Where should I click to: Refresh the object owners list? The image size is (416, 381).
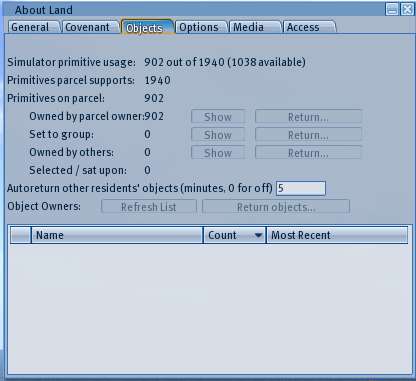tap(149, 207)
